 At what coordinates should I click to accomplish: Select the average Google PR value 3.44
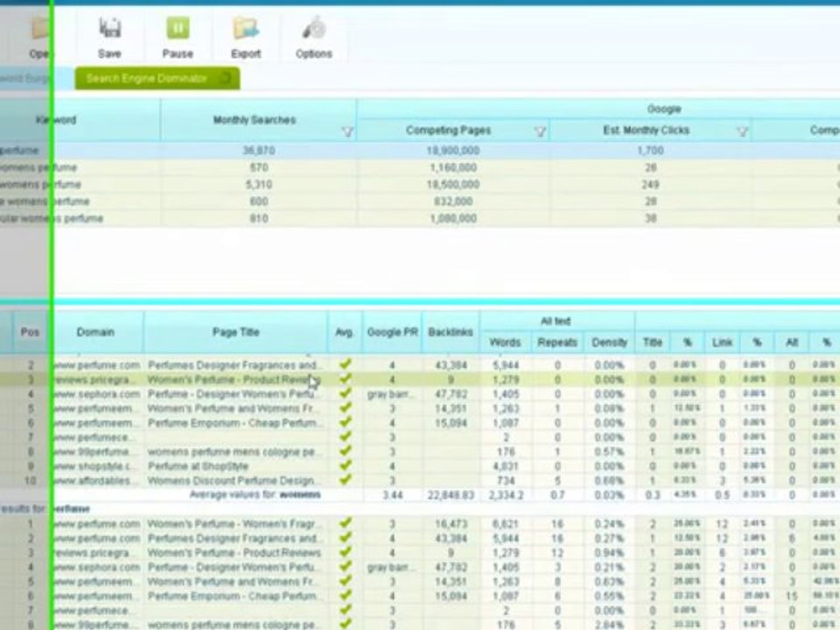point(393,495)
